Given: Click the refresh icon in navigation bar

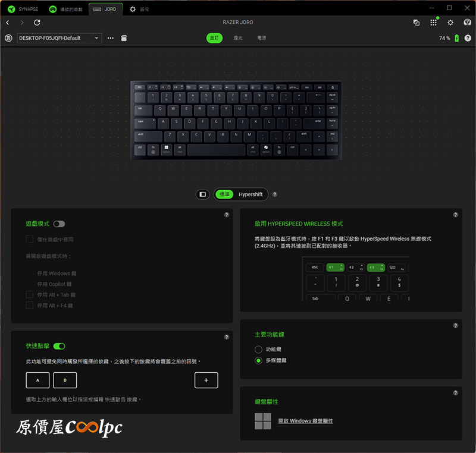Looking at the screenshot, I should pos(37,23).
